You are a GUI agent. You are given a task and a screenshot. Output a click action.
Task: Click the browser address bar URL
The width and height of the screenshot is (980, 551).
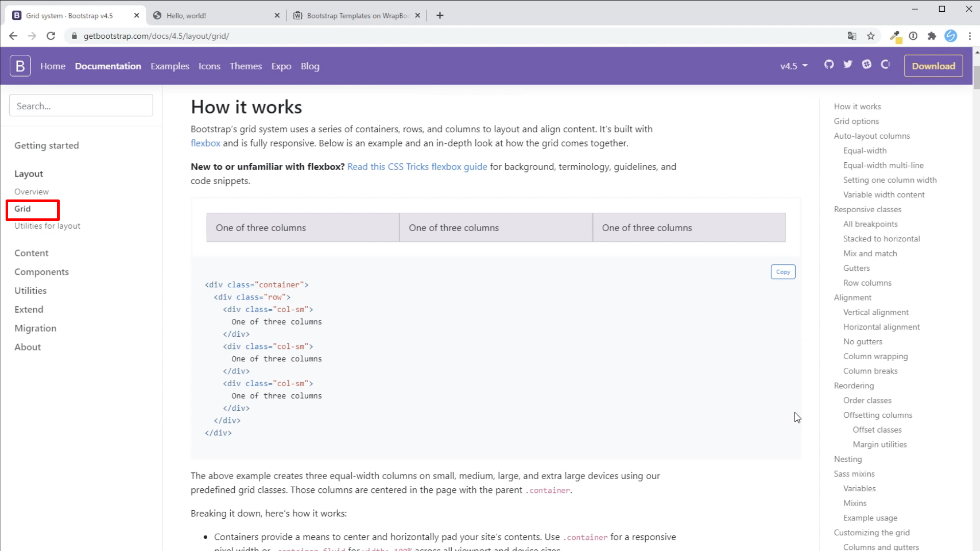tap(156, 36)
